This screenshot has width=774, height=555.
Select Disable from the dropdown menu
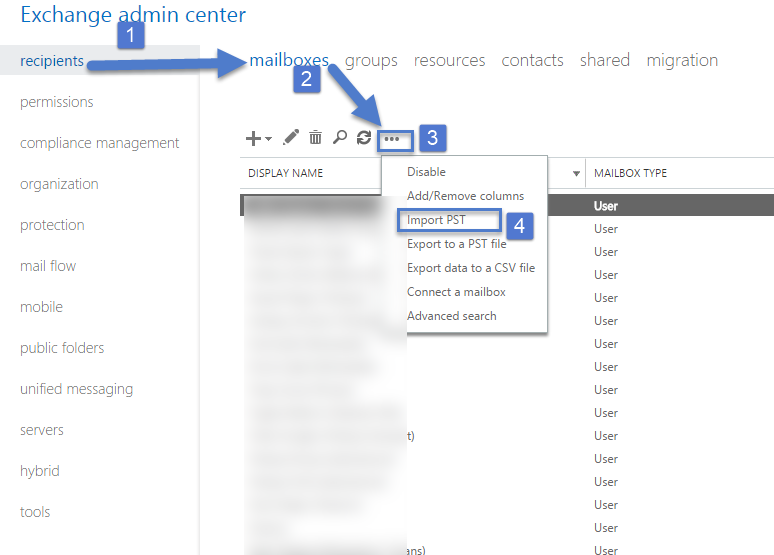426,172
